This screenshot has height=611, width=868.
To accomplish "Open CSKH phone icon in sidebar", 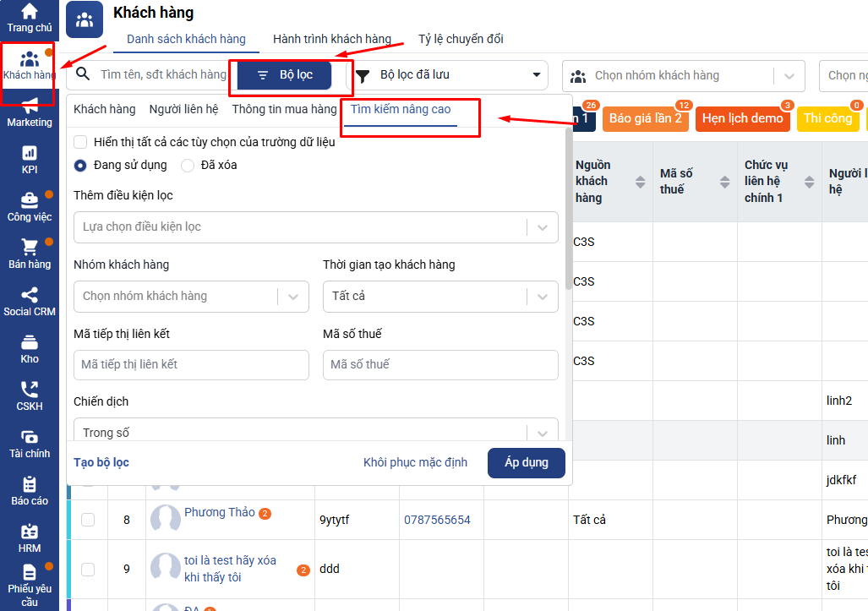I will pyautogui.click(x=30, y=396).
